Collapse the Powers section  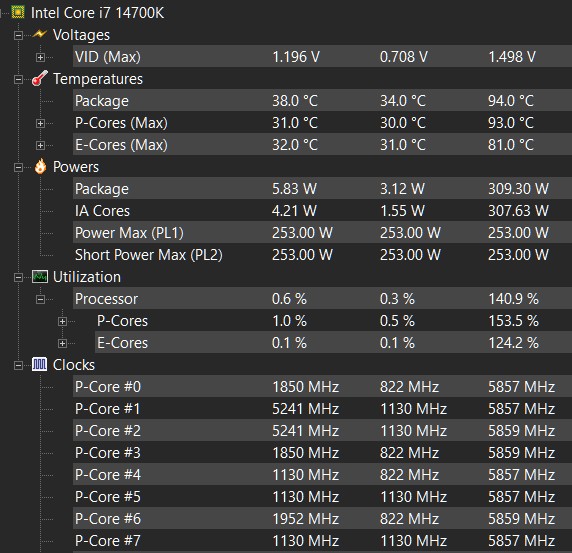click(x=18, y=167)
